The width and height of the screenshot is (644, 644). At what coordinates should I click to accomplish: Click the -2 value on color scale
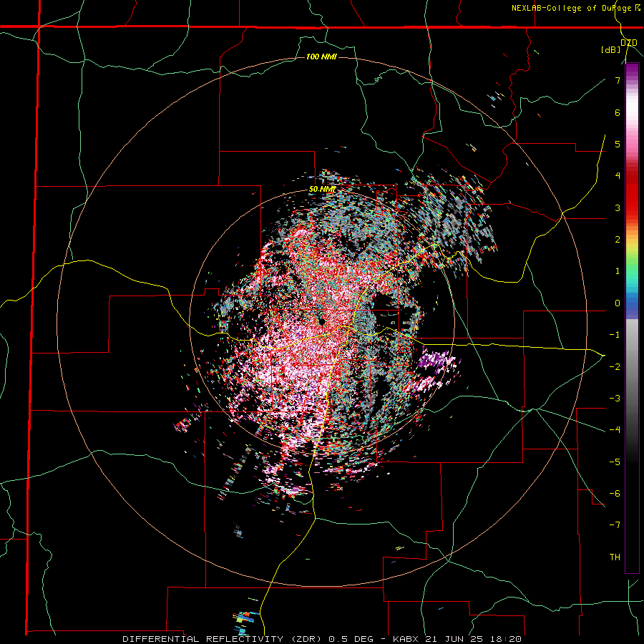(x=615, y=366)
